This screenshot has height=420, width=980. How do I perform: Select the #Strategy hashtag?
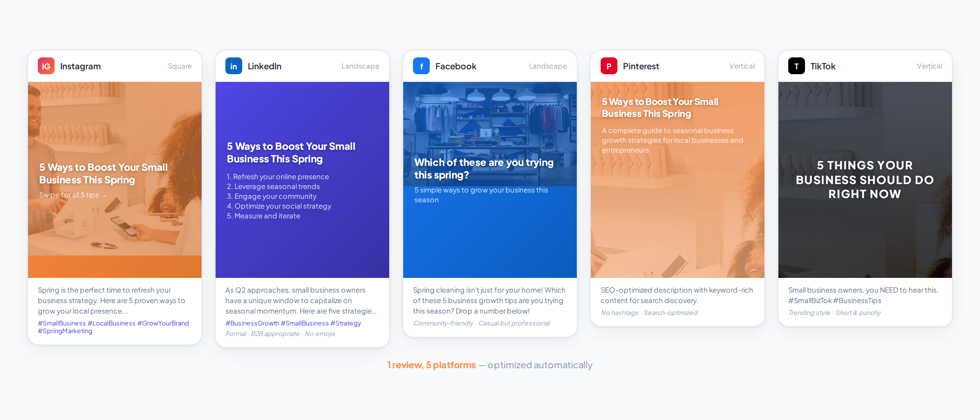pyautogui.click(x=346, y=323)
